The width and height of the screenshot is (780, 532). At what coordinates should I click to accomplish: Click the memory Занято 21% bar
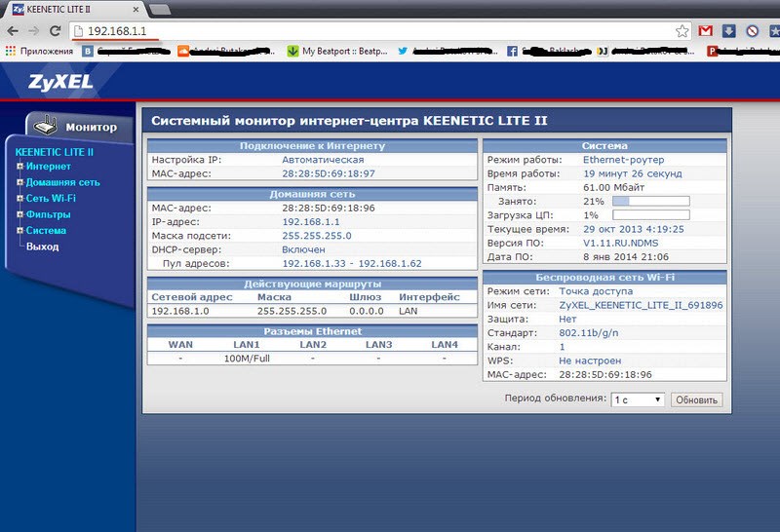click(x=651, y=201)
